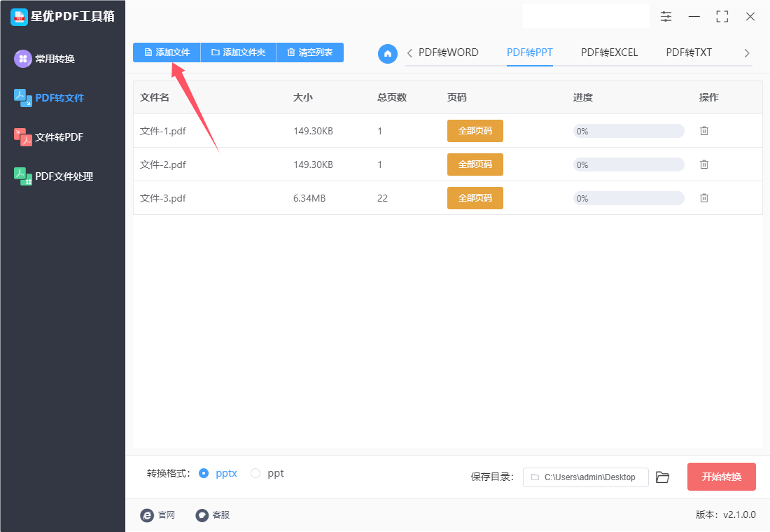Switch to the PDF转PPT tab
Screen dimensions: 770x532
coord(530,52)
